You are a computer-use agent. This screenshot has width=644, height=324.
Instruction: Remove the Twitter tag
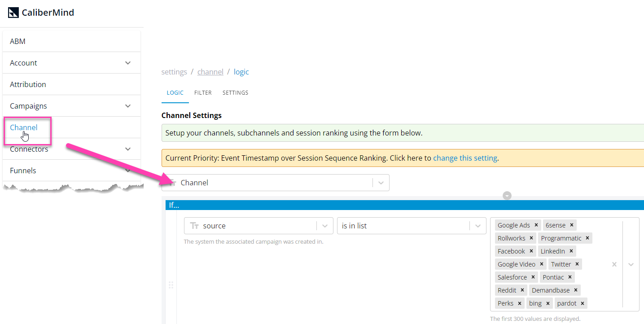pos(577,264)
